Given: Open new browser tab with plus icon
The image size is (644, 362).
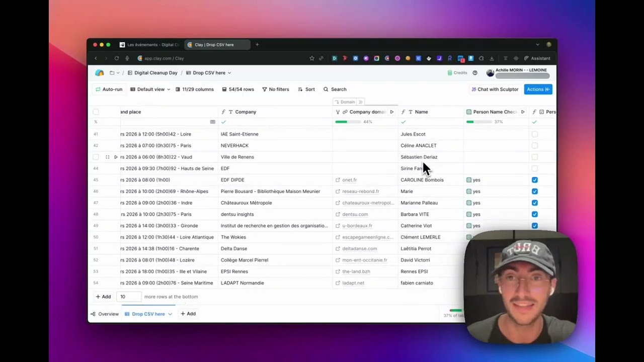Looking at the screenshot, I should [257, 45].
